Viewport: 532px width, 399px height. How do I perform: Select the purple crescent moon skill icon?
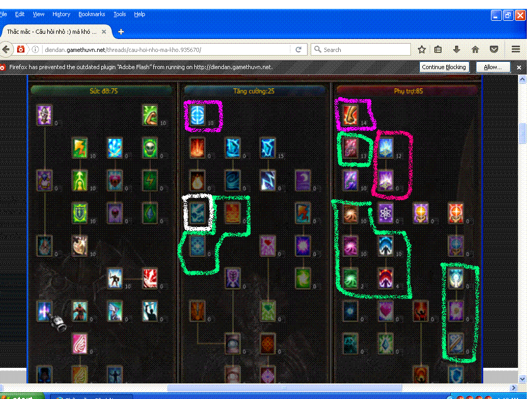[x=303, y=180]
